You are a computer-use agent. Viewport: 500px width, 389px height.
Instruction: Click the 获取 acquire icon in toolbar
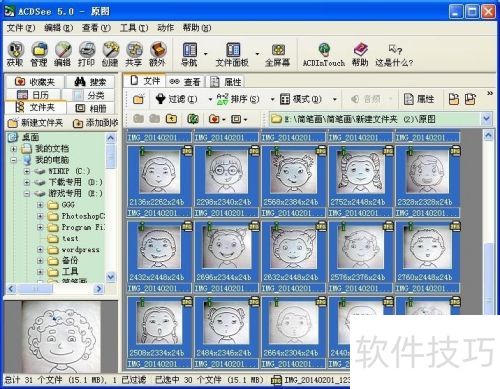15,53
